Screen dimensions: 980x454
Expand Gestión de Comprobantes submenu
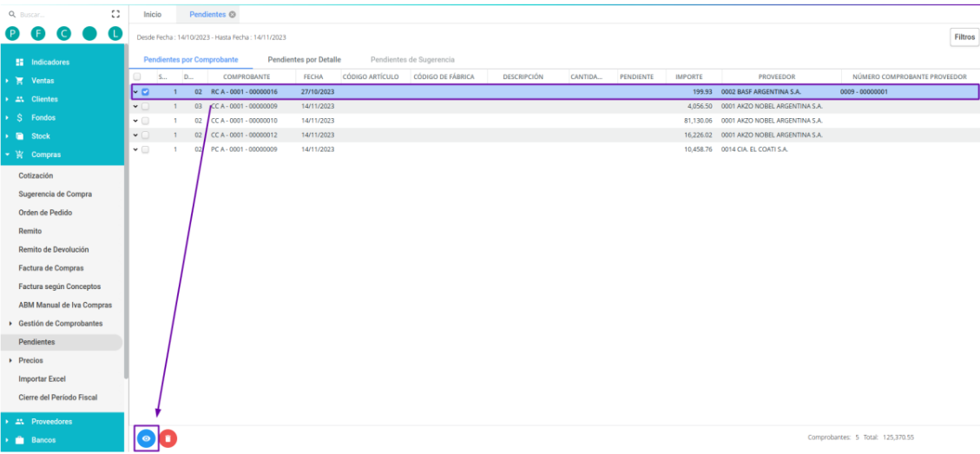tap(11, 323)
